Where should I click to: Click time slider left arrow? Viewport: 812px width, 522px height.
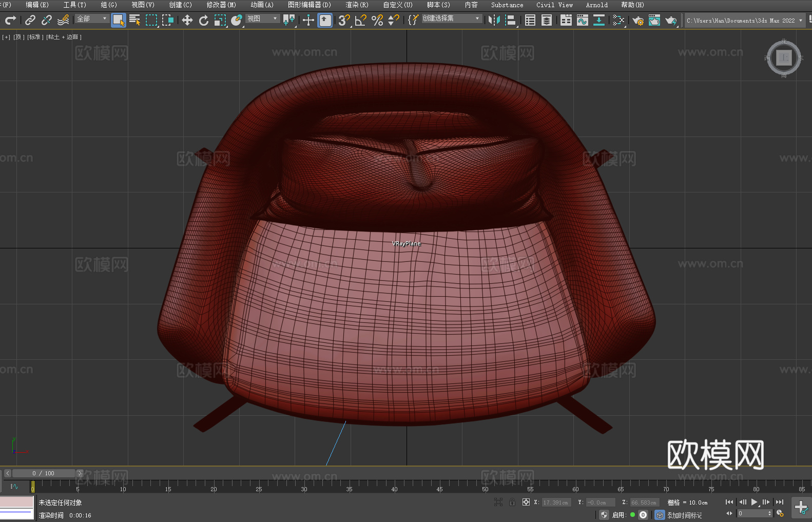click(x=7, y=473)
